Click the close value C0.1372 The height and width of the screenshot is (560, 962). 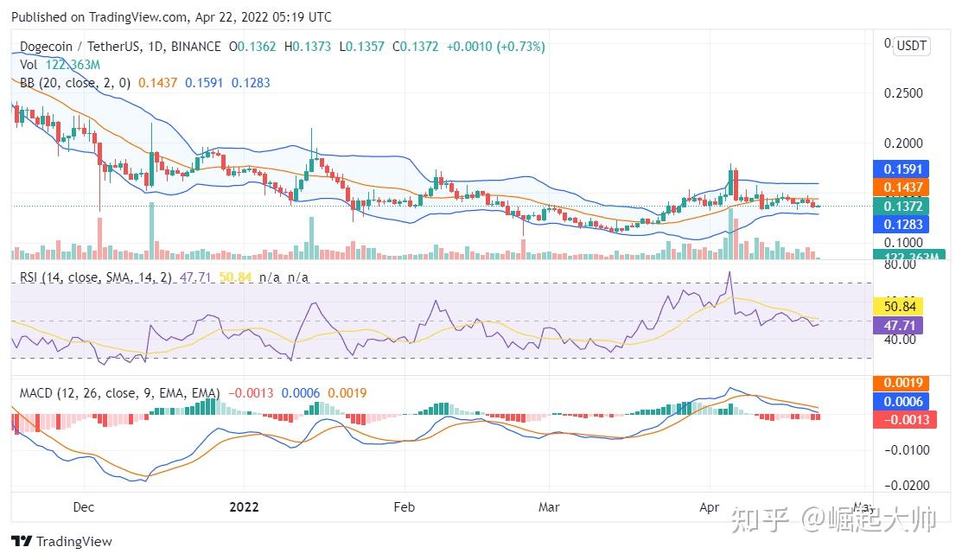(x=416, y=47)
